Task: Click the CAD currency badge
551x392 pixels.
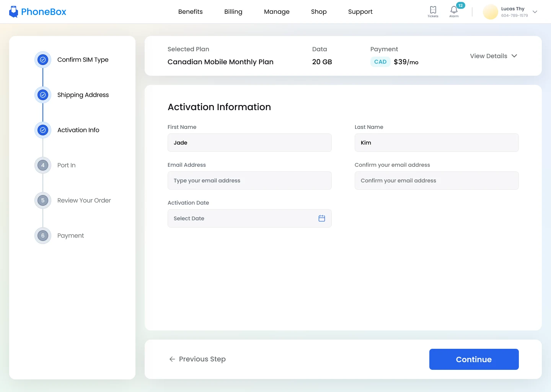Action: [380, 62]
